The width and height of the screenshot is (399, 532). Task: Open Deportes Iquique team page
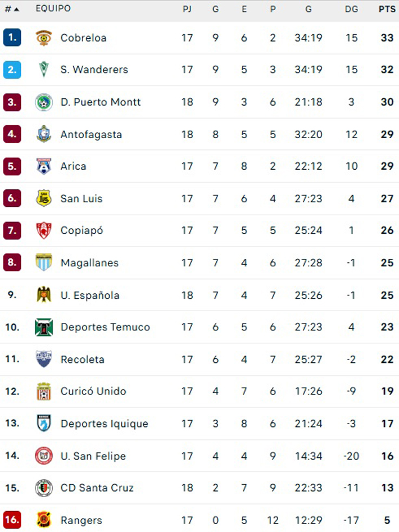[105, 424]
